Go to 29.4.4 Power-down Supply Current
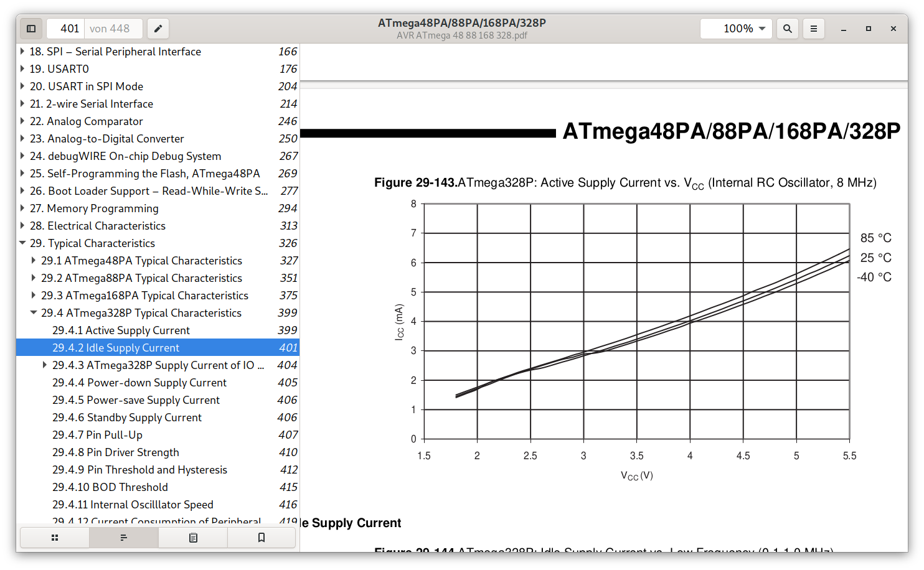This screenshot has height=570, width=924. pos(139,383)
